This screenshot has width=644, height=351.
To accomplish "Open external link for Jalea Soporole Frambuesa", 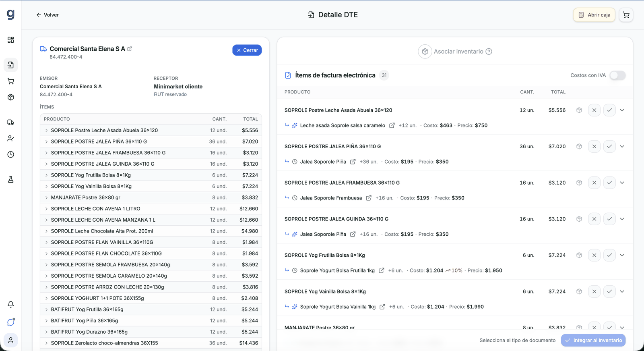I will click(x=369, y=198).
